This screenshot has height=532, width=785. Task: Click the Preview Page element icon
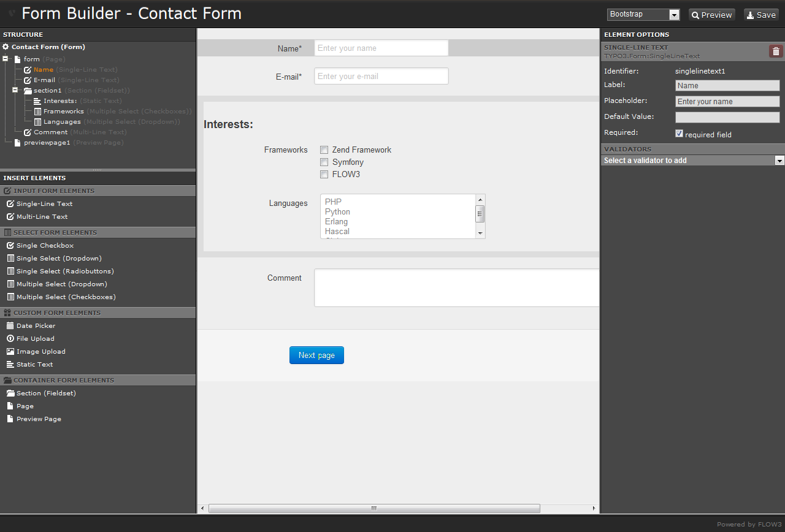point(10,419)
